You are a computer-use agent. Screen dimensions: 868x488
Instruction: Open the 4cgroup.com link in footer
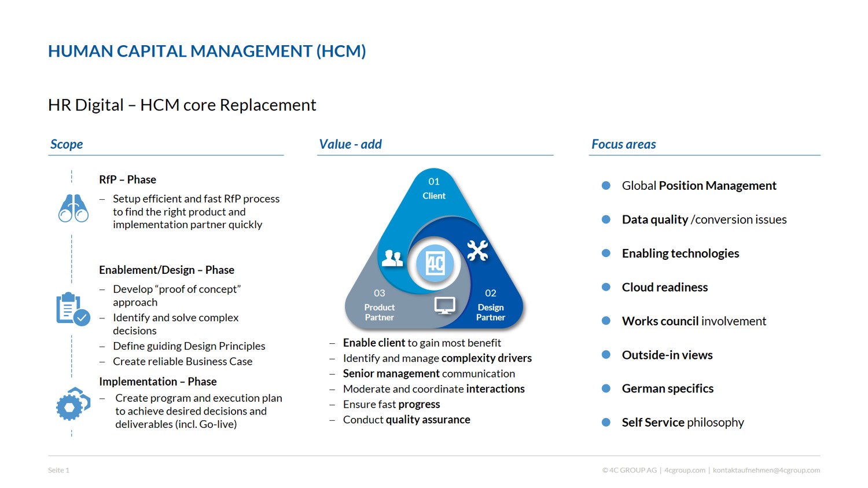[685, 470]
